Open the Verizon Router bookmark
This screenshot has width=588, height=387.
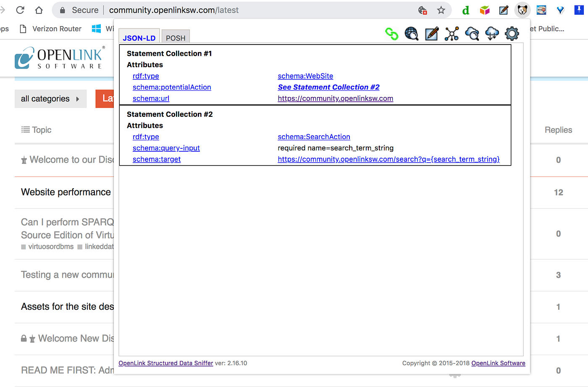click(x=51, y=29)
